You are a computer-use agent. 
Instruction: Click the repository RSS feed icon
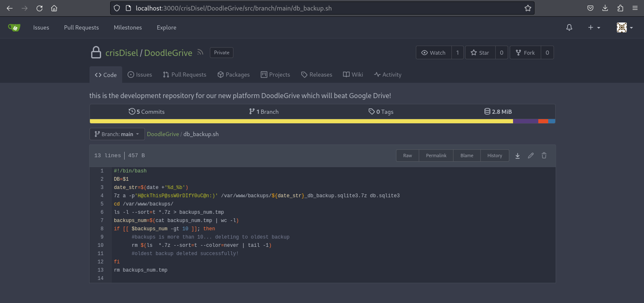click(x=200, y=52)
